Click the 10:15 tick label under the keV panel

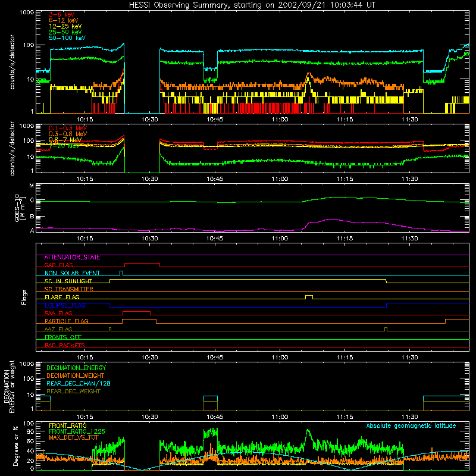point(84,120)
